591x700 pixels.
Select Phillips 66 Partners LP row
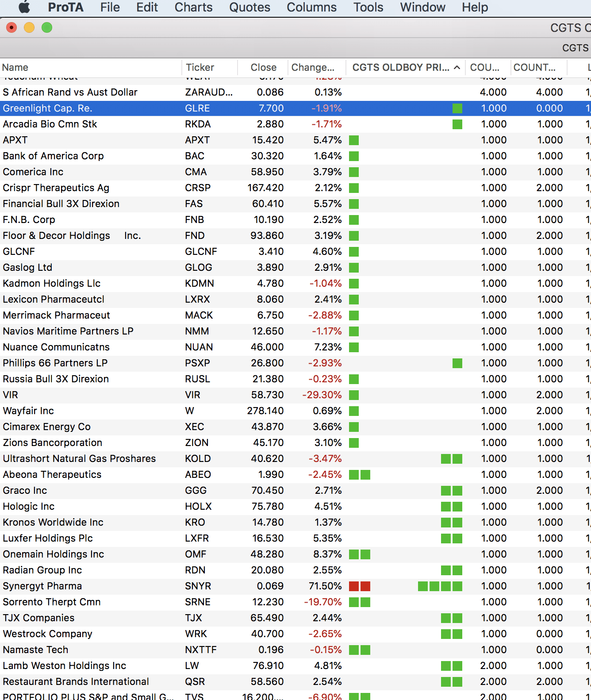[x=295, y=363]
